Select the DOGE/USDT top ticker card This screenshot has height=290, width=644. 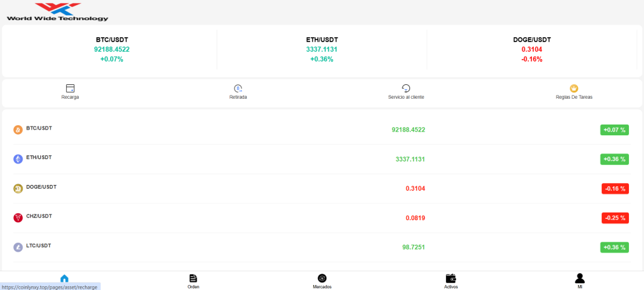[x=532, y=50]
